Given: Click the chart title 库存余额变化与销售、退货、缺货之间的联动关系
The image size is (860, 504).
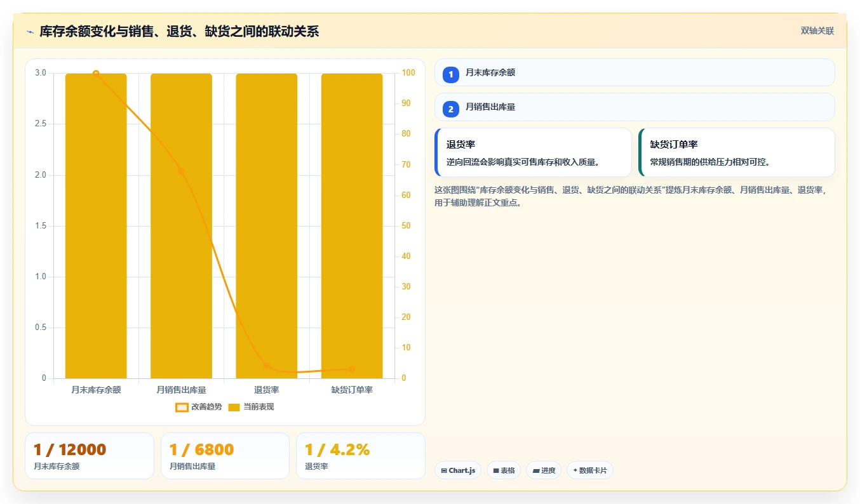Looking at the screenshot, I should pos(179,32).
